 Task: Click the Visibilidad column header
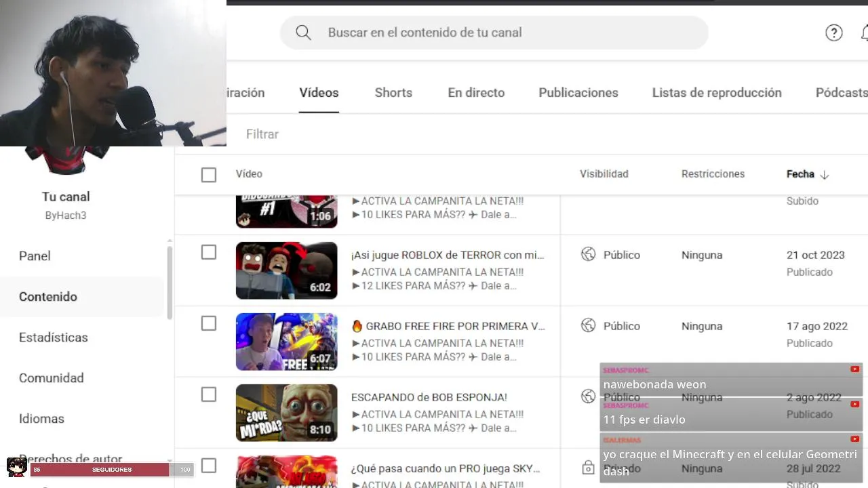604,174
